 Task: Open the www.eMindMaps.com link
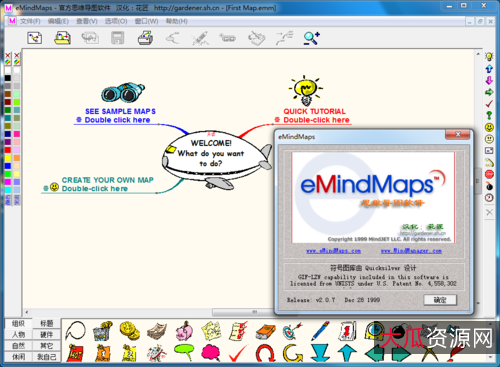pyautogui.click(x=333, y=251)
